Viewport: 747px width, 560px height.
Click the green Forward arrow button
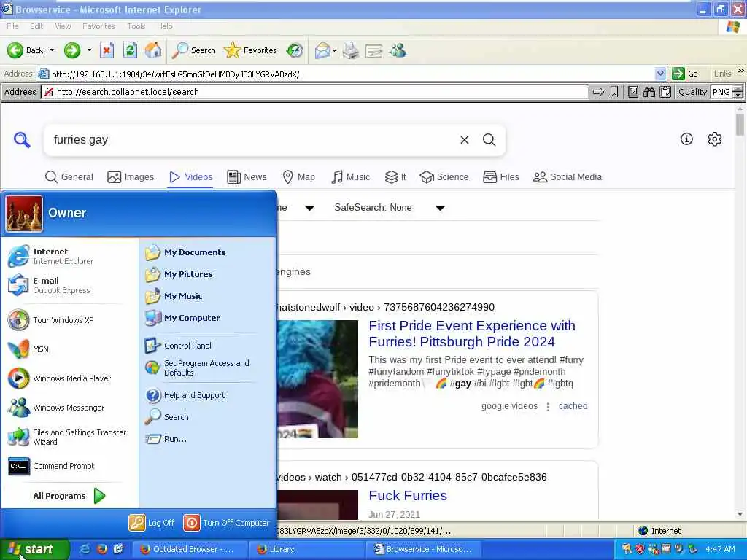point(72,50)
